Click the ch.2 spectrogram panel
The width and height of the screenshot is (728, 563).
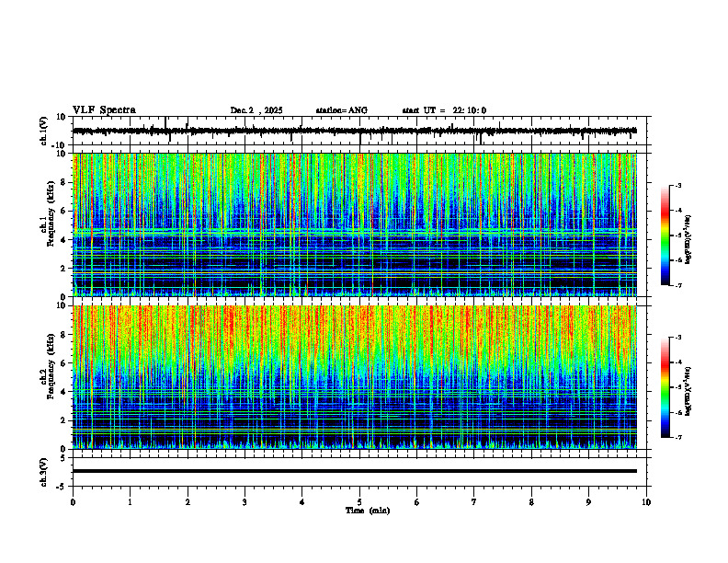(355, 377)
